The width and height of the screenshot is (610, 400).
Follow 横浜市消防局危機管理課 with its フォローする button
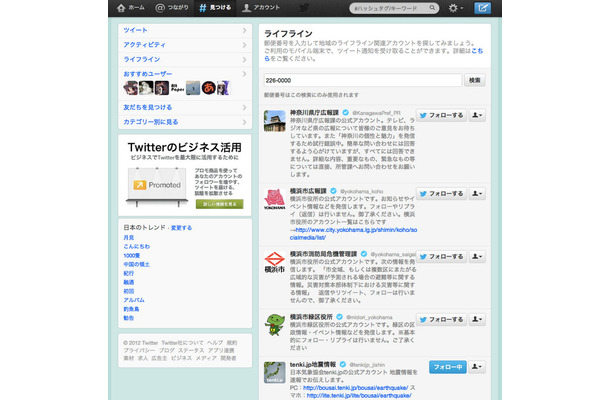[442, 256]
